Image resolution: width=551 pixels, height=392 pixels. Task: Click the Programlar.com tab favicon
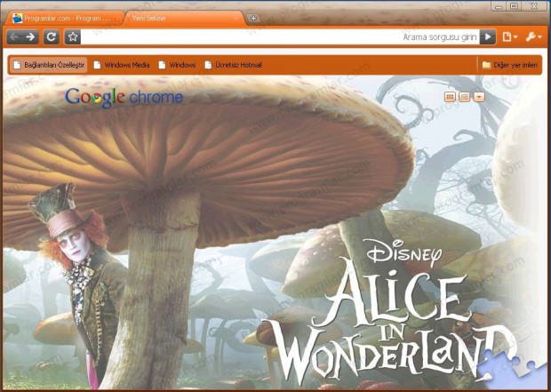click(17, 19)
